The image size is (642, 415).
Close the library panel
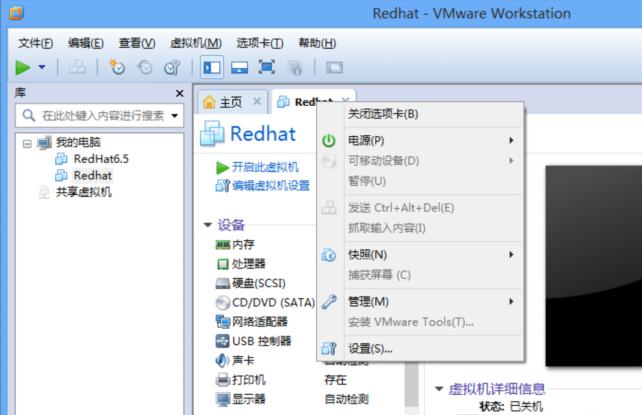(179, 93)
